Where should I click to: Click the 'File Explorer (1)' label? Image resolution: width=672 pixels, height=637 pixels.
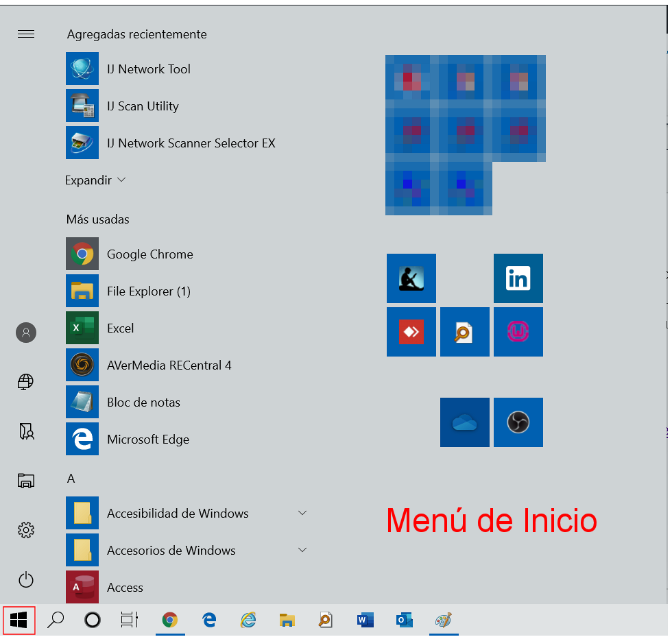[149, 291]
